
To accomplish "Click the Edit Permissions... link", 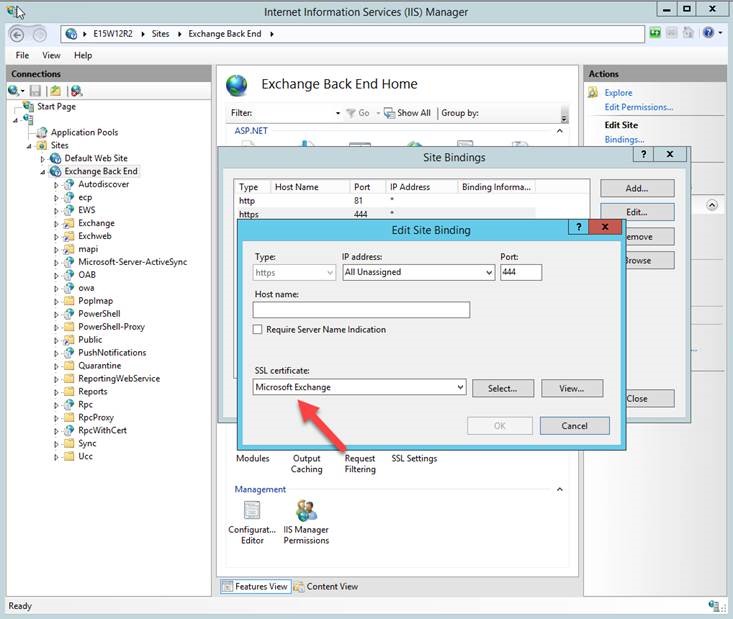I will coord(639,107).
